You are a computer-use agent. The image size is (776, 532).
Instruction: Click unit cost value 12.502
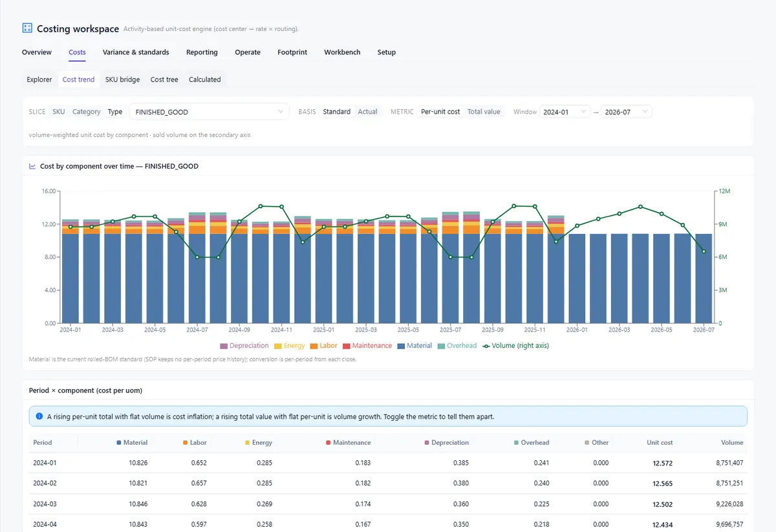pos(662,504)
